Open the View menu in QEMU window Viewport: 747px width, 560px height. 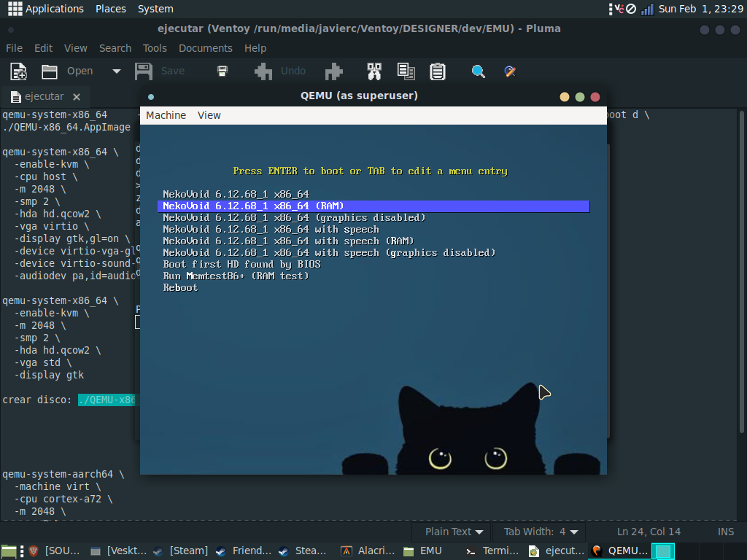[209, 115]
